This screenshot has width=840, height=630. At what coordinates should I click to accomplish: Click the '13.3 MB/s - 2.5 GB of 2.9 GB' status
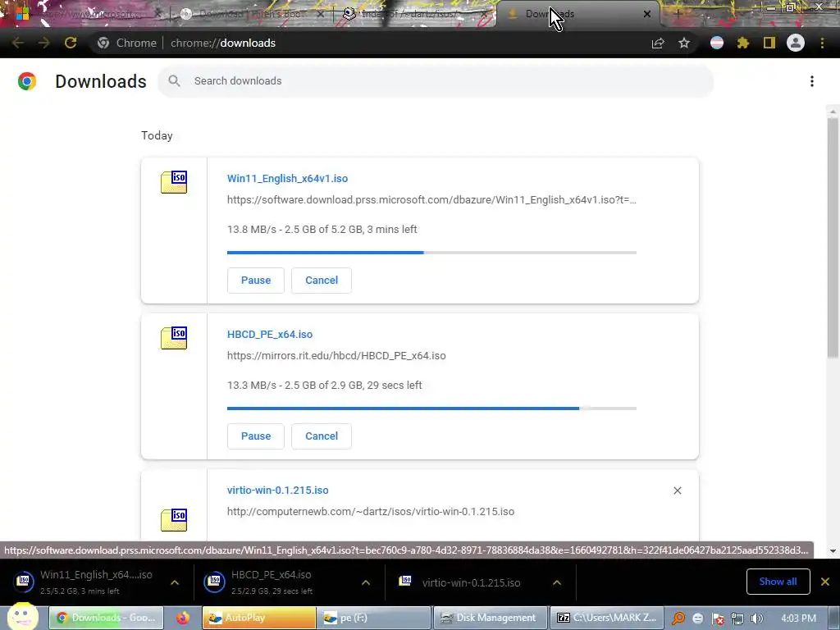325,386
